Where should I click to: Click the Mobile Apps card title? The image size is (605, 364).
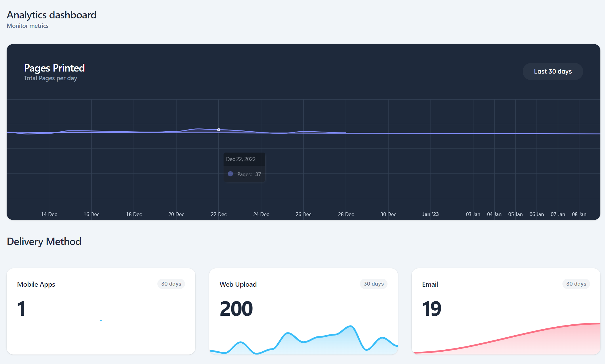(36, 284)
